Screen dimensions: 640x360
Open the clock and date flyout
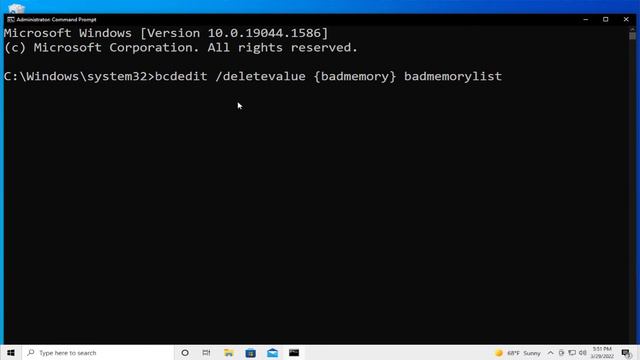click(x=602, y=353)
